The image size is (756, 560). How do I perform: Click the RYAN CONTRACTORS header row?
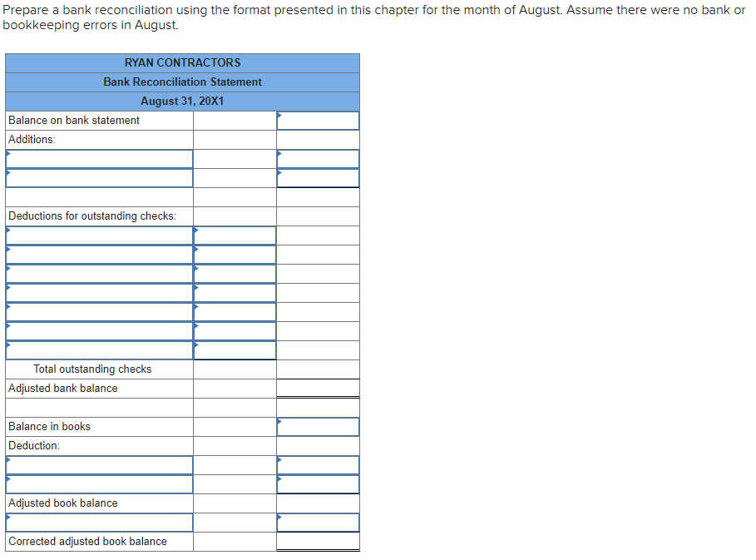182,62
